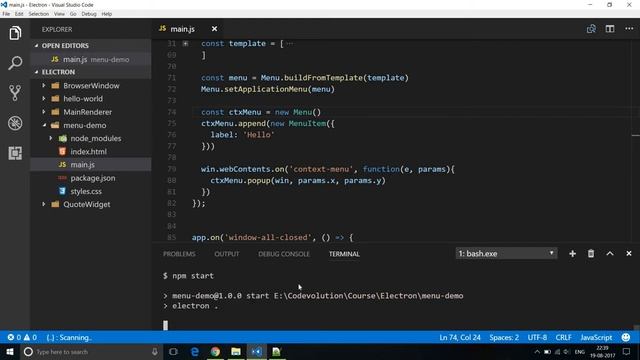Open the editor More Actions ellipsis
Viewport: 640px width, 360px height.
tap(629, 29)
